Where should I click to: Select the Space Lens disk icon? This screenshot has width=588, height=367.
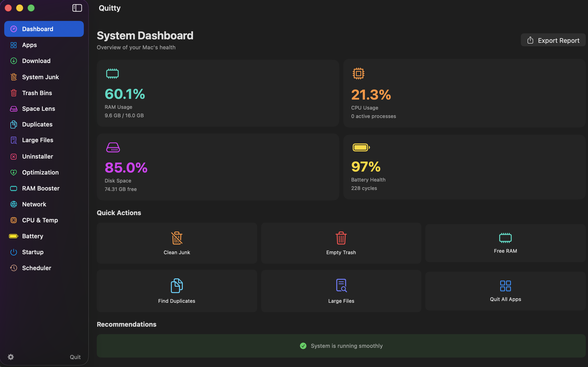pos(14,109)
